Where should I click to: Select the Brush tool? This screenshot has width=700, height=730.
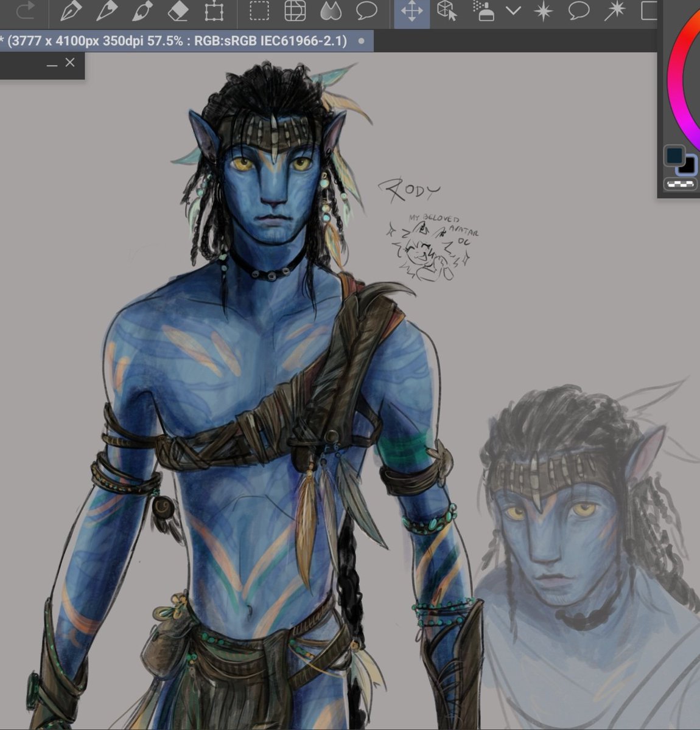click(x=141, y=11)
